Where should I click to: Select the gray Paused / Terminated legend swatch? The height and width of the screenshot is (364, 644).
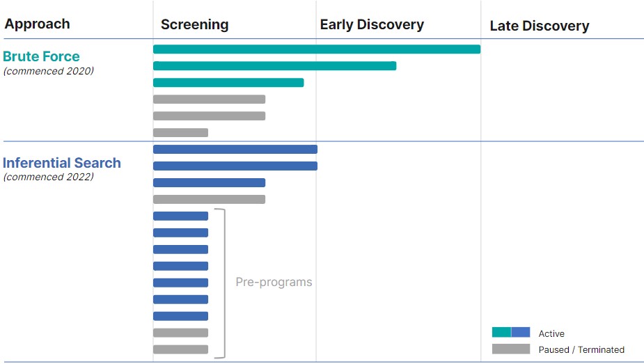coord(510,349)
